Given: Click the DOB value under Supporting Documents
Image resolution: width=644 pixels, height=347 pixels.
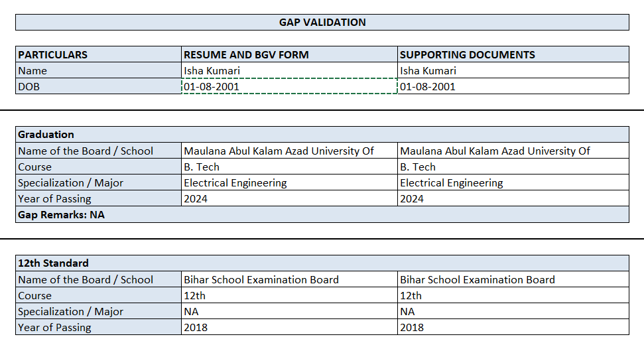Looking at the screenshot, I should (513, 86).
